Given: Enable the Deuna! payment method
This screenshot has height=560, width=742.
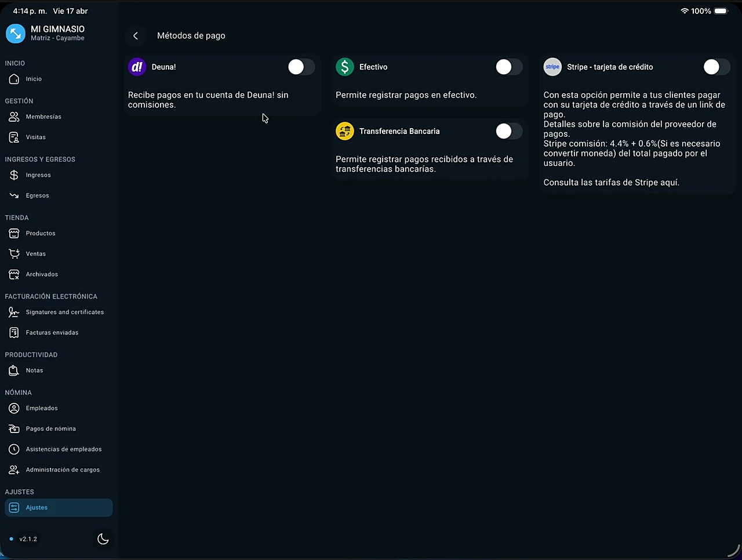Looking at the screenshot, I should [301, 67].
